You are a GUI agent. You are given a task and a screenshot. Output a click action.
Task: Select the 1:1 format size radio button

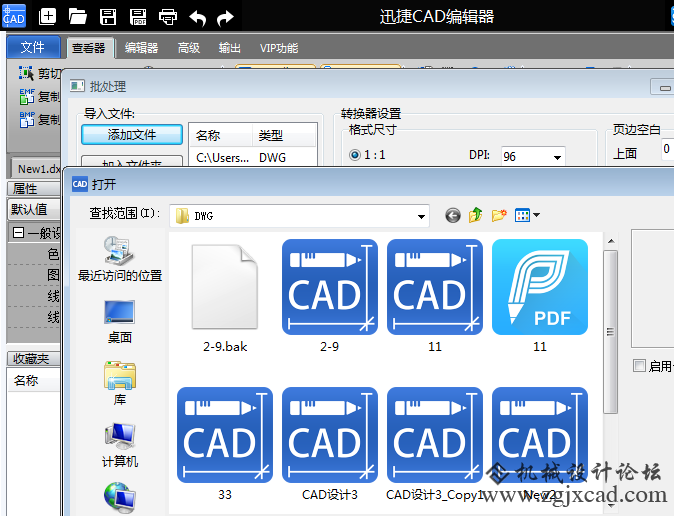[355, 155]
